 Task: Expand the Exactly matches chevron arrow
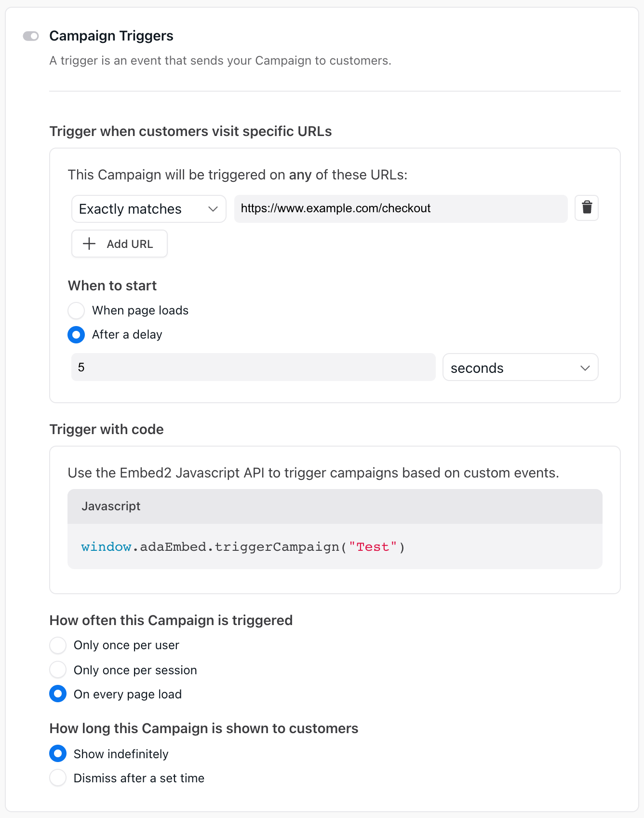(x=213, y=209)
